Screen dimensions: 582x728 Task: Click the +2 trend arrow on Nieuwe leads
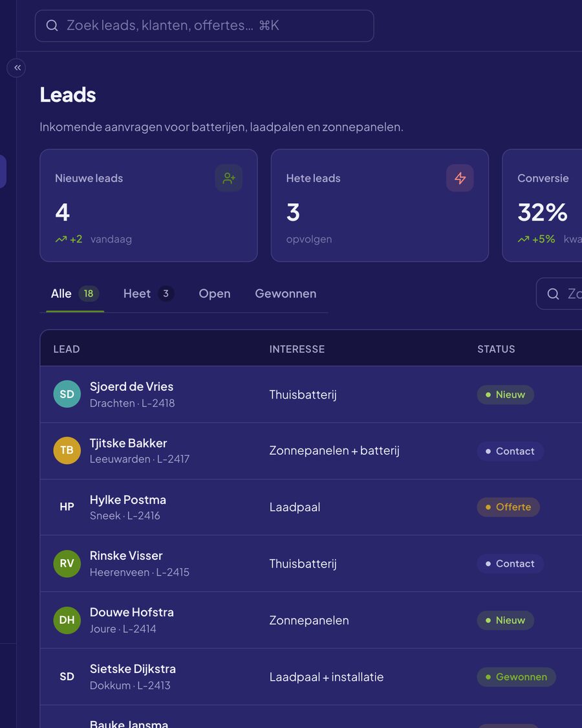pyautogui.click(x=61, y=239)
